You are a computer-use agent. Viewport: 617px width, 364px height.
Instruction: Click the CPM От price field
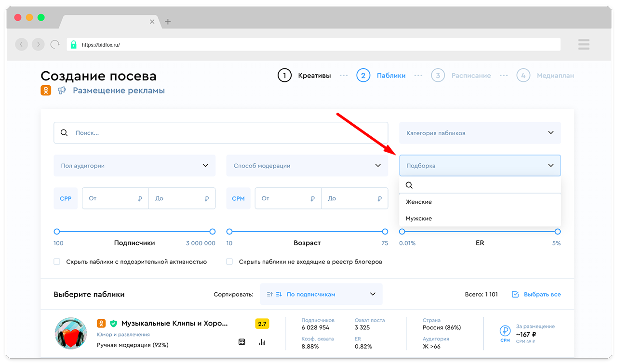(288, 198)
